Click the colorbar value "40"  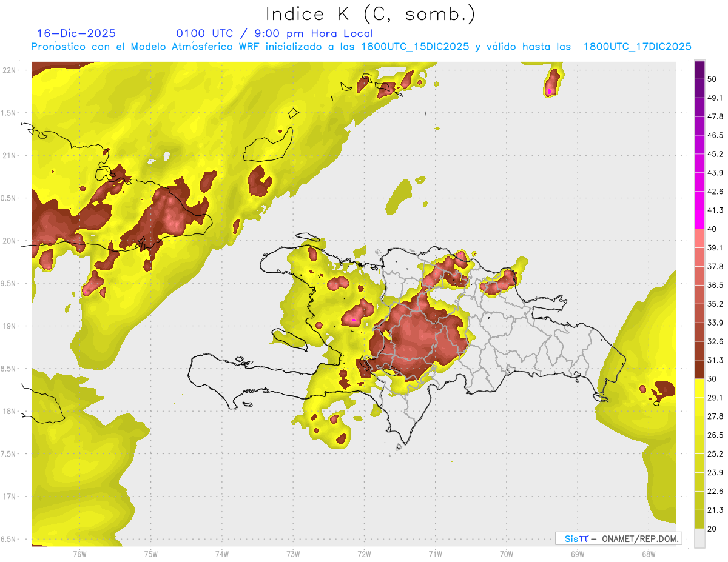(x=712, y=229)
